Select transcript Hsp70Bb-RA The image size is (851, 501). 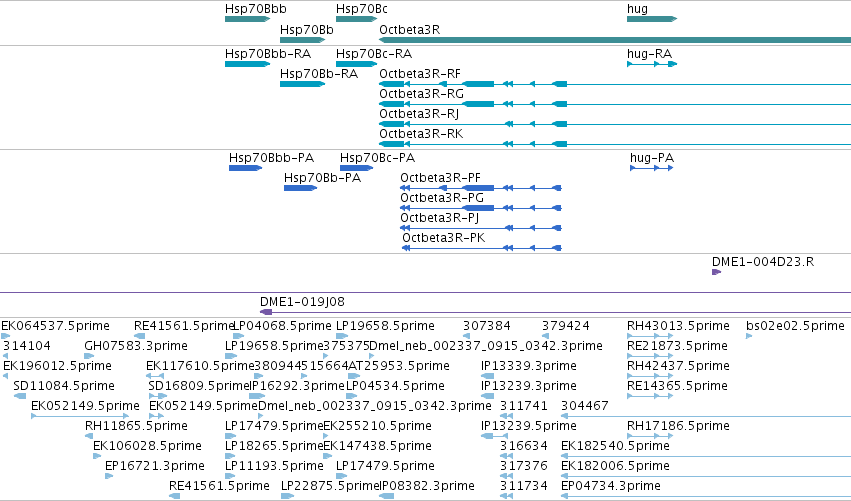point(302,84)
